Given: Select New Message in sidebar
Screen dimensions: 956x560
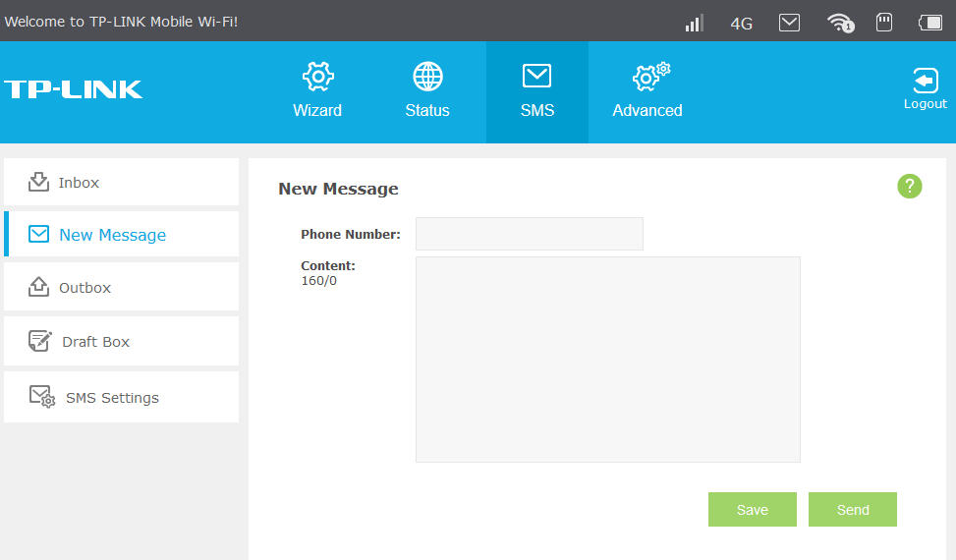Looking at the screenshot, I should [x=121, y=235].
